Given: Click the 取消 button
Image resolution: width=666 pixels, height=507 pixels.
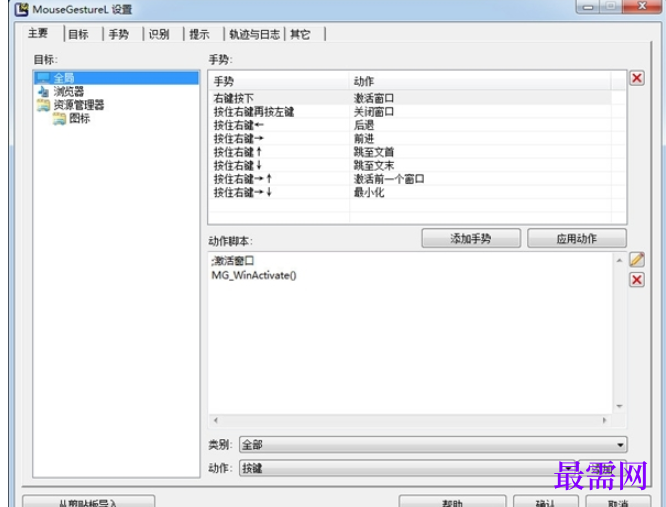Looking at the screenshot, I should coord(618,502).
